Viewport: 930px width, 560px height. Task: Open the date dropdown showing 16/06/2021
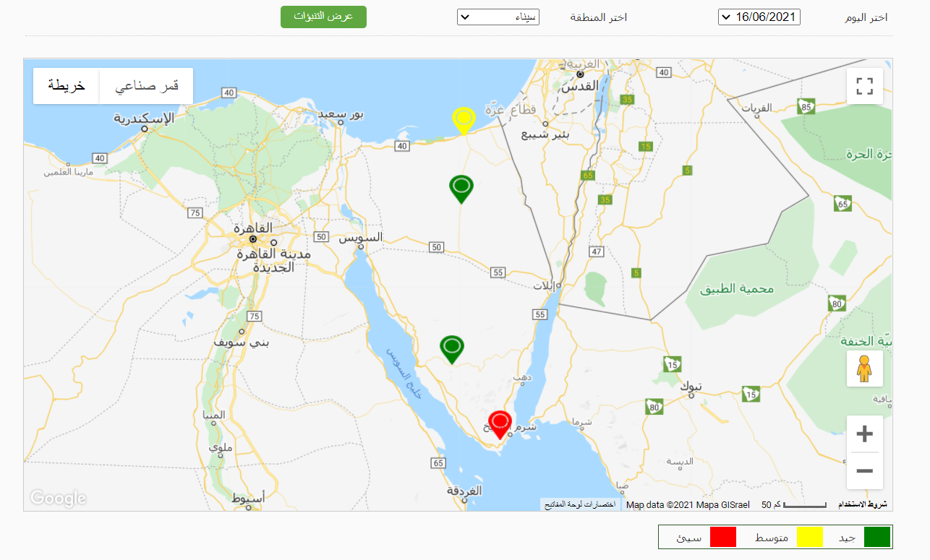(x=759, y=17)
